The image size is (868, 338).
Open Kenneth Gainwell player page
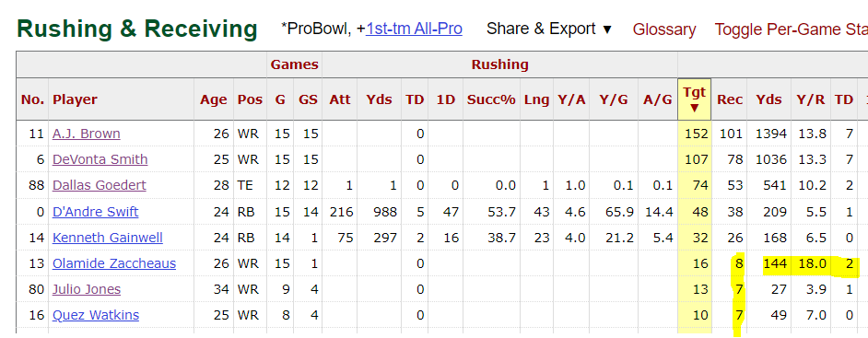pos(108,238)
